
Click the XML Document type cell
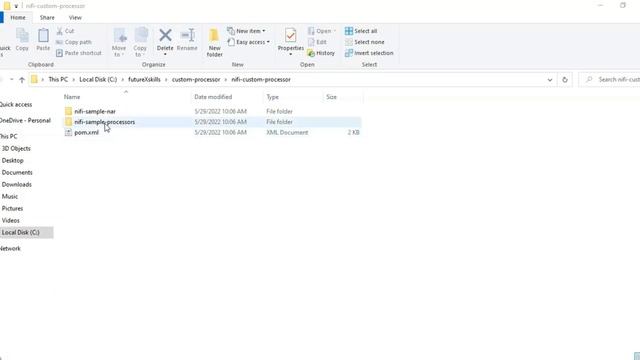tap(287, 132)
